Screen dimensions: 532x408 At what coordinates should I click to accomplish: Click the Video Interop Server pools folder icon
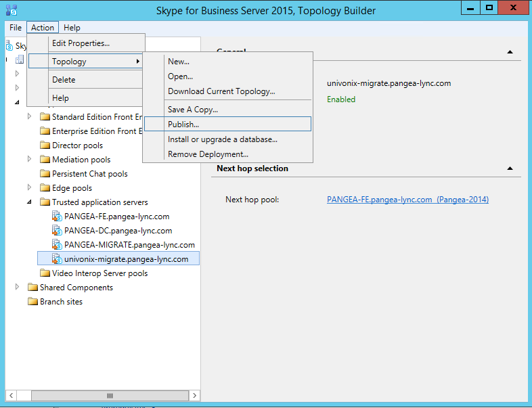[45, 273]
